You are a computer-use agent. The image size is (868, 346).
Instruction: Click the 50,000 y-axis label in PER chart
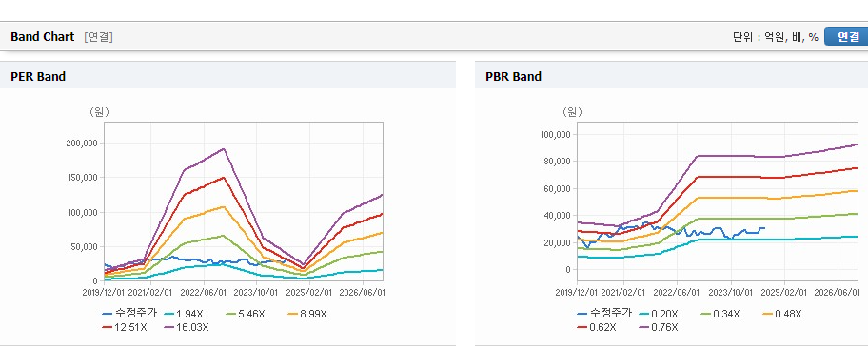84,246
